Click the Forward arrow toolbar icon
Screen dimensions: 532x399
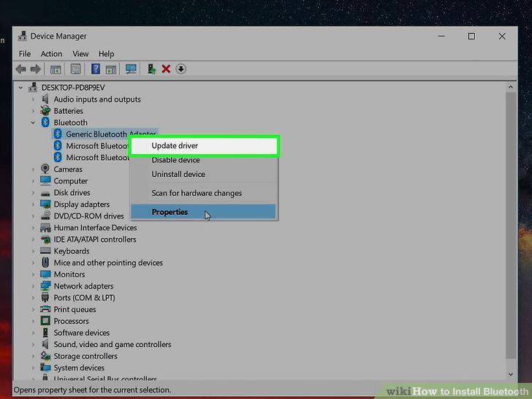pyautogui.click(x=36, y=69)
